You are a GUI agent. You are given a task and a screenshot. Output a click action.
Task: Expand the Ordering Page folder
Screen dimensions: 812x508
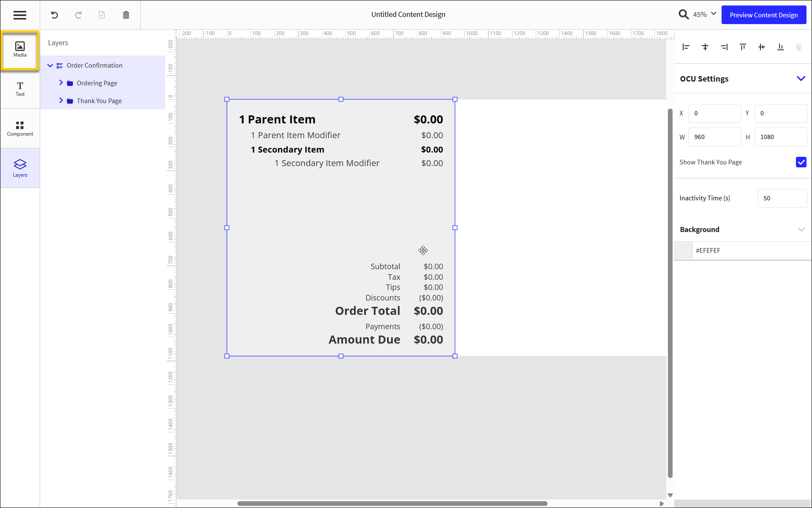point(61,83)
